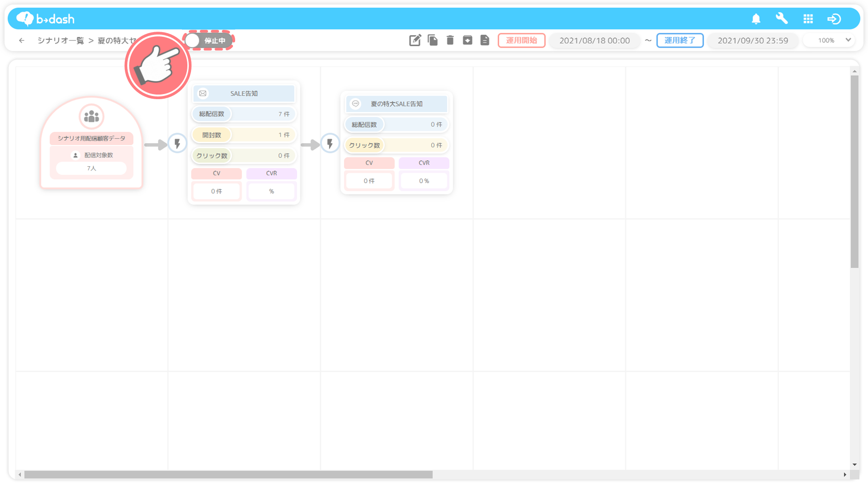Click lightning trigger before SALE告知 card
868x488 pixels.
tap(177, 144)
